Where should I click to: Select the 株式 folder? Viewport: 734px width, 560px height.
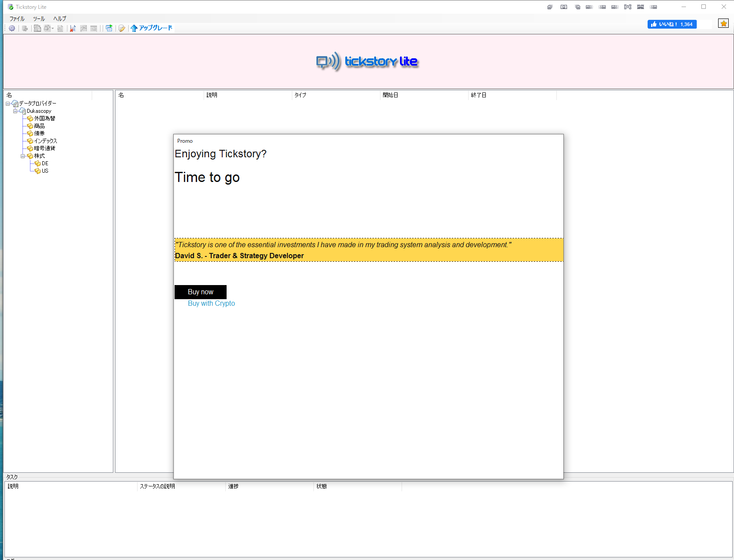click(x=39, y=156)
